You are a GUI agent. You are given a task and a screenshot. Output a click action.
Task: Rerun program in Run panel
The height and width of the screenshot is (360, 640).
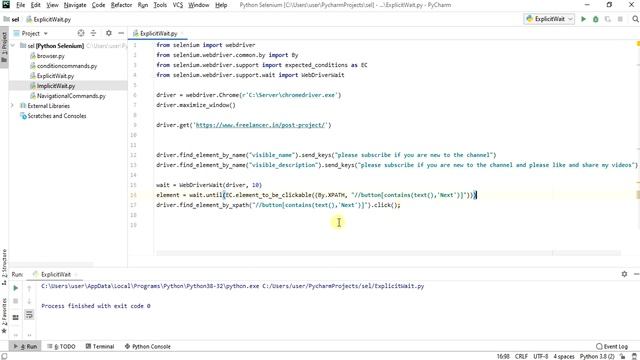pyautogui.click(x=16, y=288)
